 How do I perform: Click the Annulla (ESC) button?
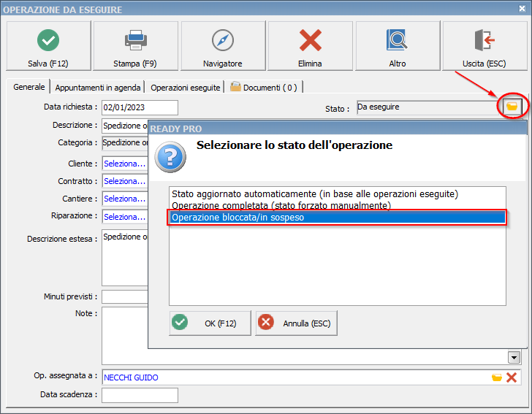click(297, 323)
